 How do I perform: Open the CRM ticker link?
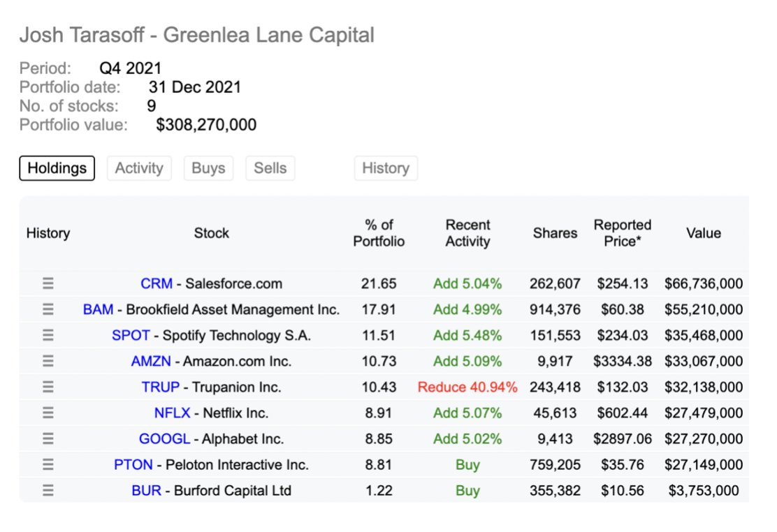[x=157, y=283]
